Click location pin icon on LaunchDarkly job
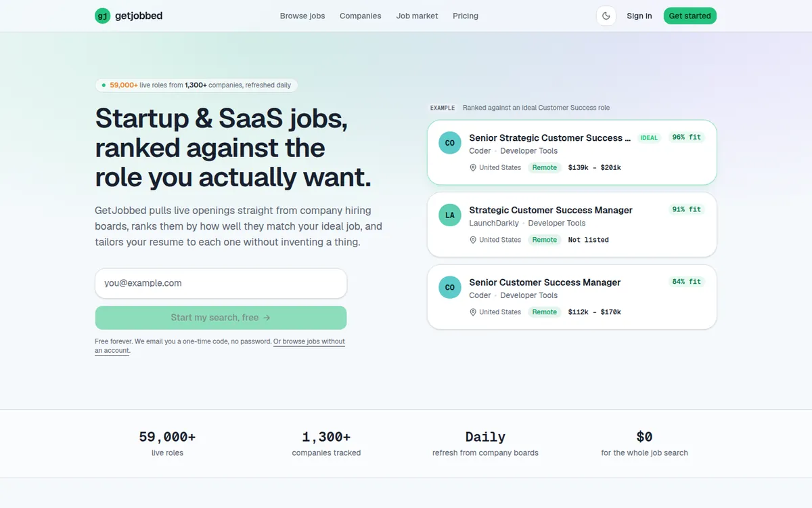 (473, 240)
